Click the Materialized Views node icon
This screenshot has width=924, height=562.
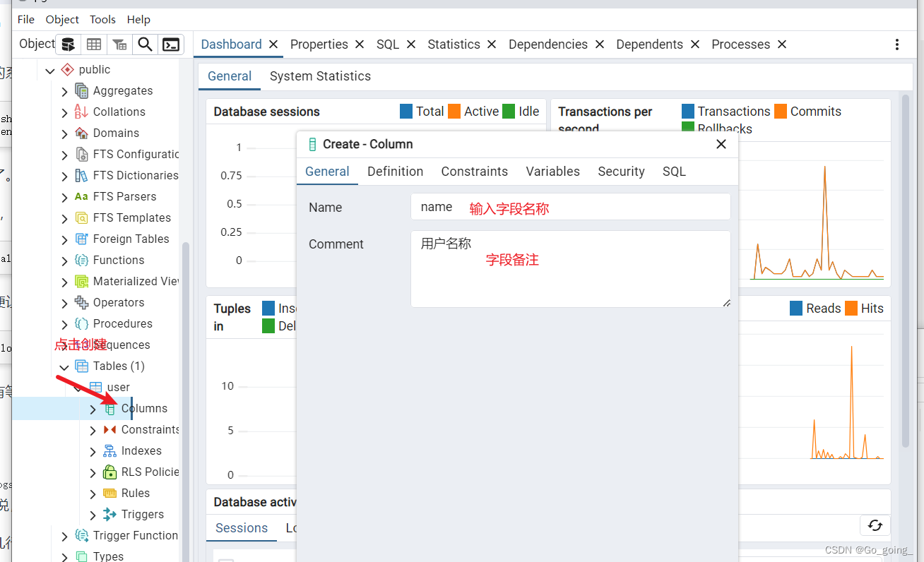point(81,281)
